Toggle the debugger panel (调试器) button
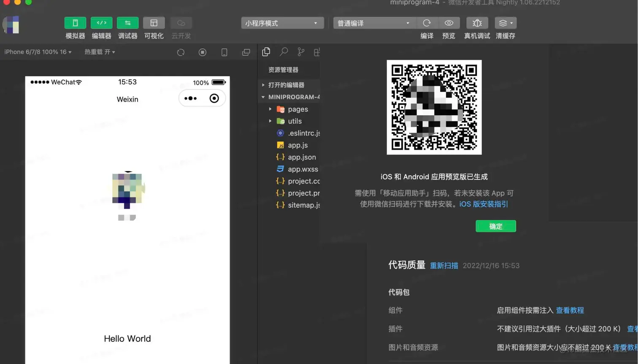The image size is (638, 364). pos(127,23)
